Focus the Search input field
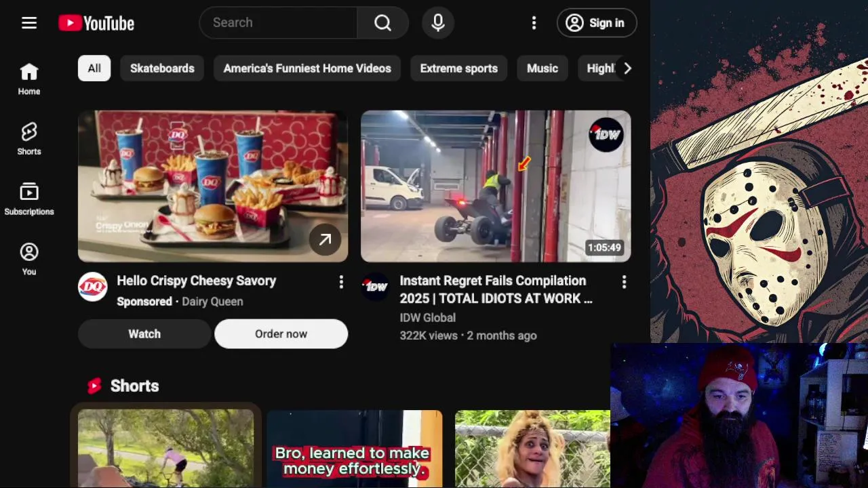Viewport: 868px width, 488px height. click(x=279, y=23)
